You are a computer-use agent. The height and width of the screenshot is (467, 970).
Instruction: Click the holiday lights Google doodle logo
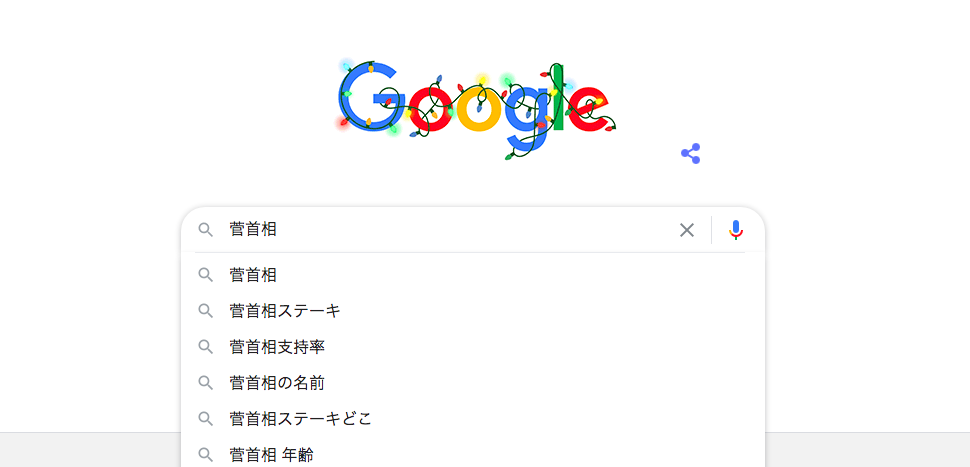(477, 109)
